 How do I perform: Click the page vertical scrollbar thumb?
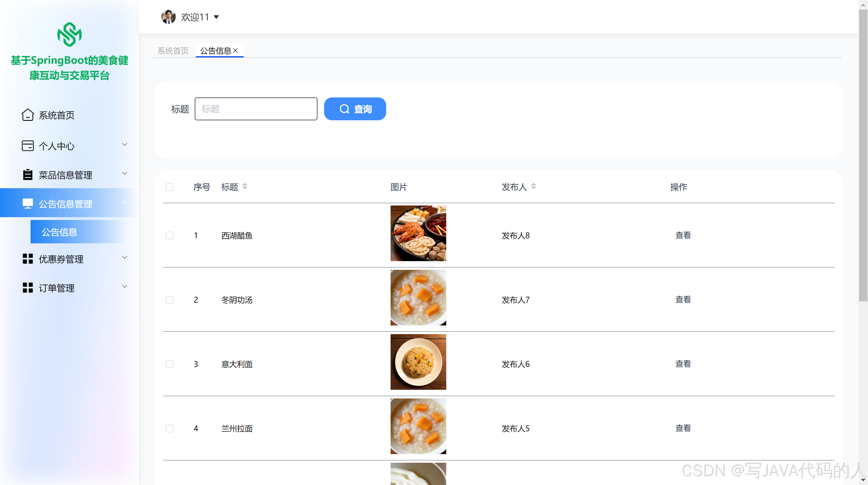tap(863, 155)
